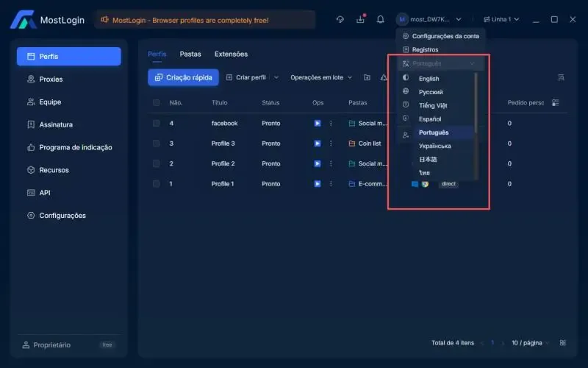Screen dimensions: 588x368
Task: Click Proprietário role at sidebar bottom
Action: [x=47, y=344]
